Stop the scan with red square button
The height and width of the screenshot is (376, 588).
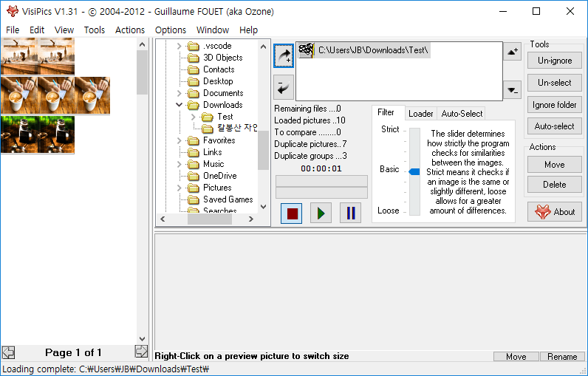tap(292, 213)
